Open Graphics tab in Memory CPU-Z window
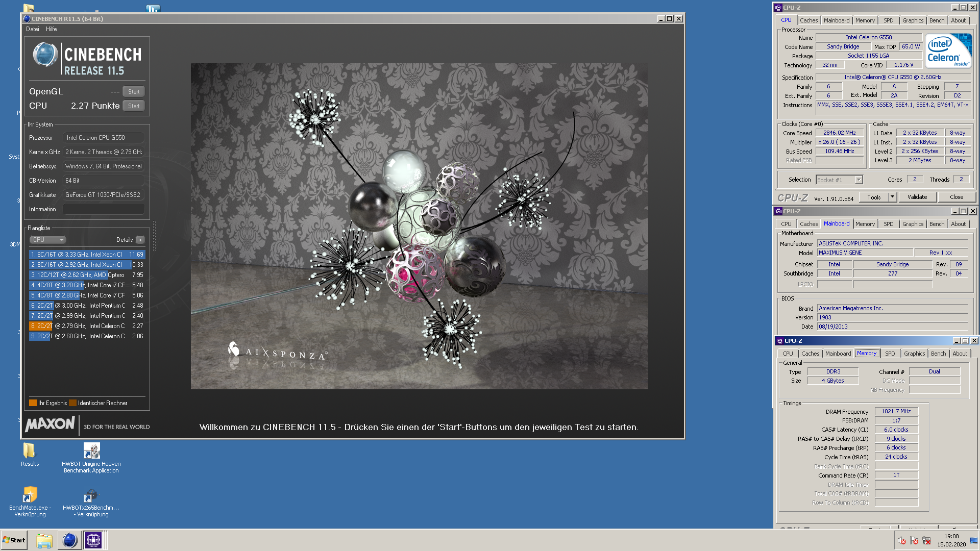Image resolution: width=980 pixels, height=551 pixels. pyautogui.click(x=914, y=354)
